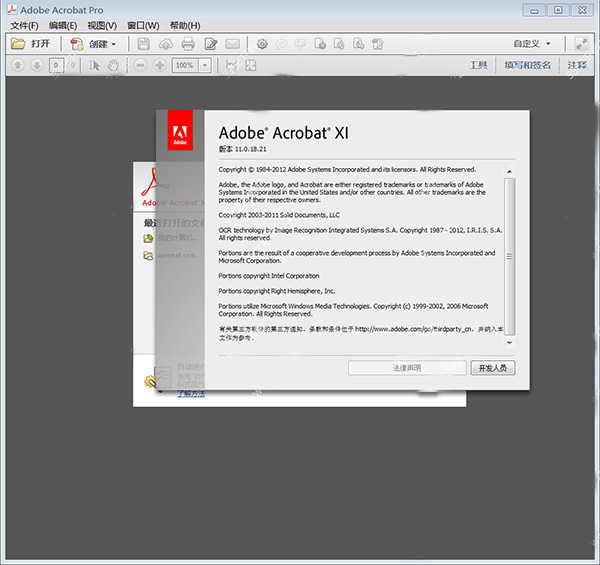Open the 文件(F) menu

coord(24,26)
